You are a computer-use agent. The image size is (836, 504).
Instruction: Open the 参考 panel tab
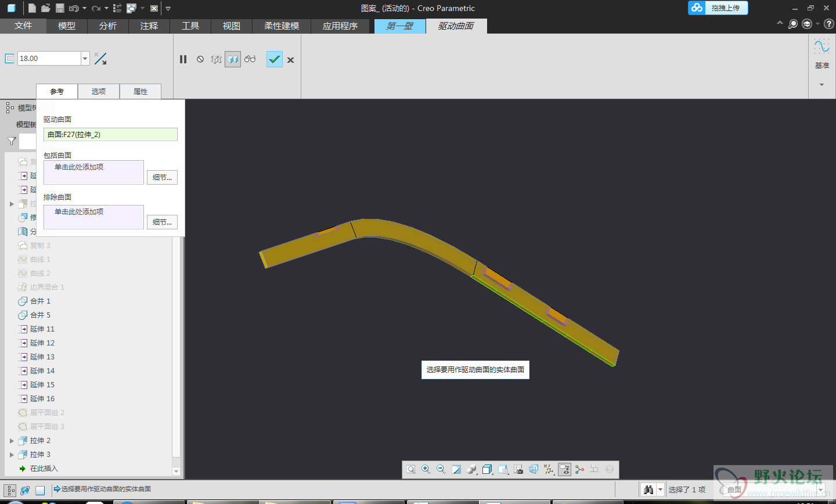tap(57, 92)
